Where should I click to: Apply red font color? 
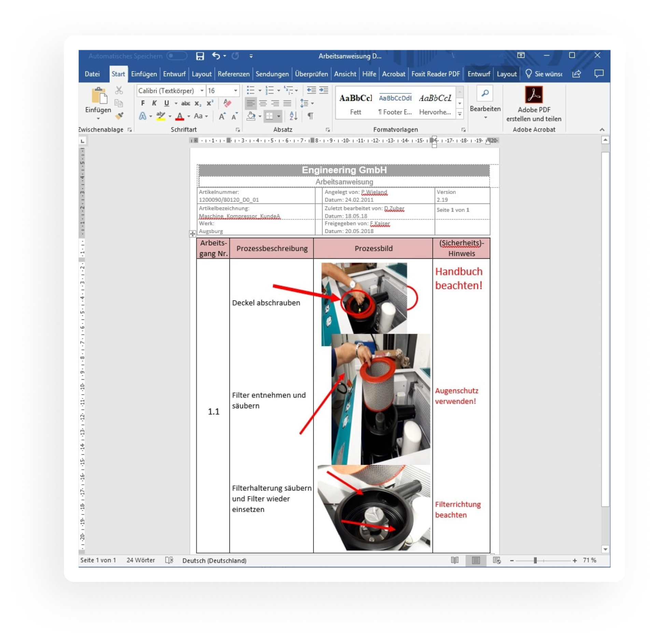[x=180, y=116]
